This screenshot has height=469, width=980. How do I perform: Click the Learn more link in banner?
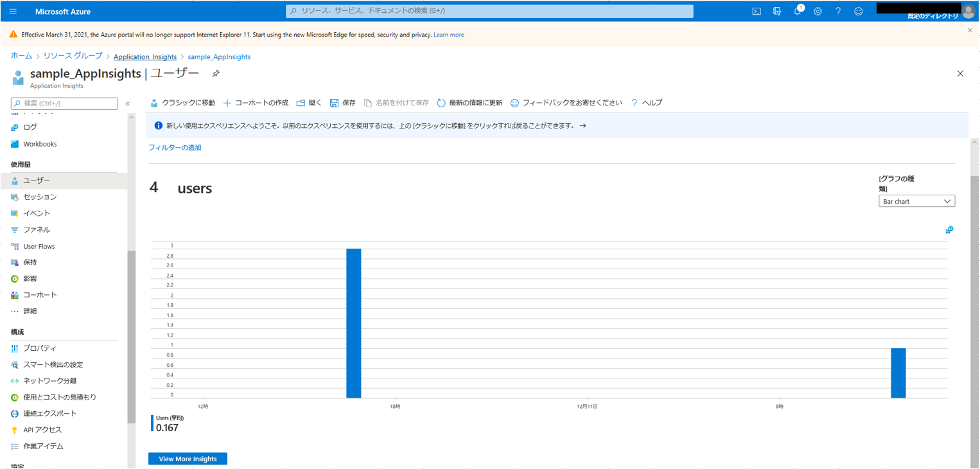coord(449,35)
